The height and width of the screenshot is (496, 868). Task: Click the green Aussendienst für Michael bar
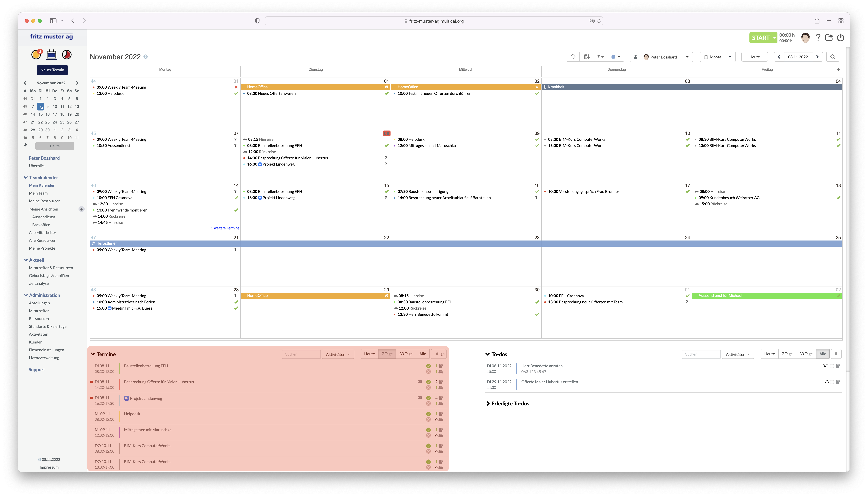(767, 296)
